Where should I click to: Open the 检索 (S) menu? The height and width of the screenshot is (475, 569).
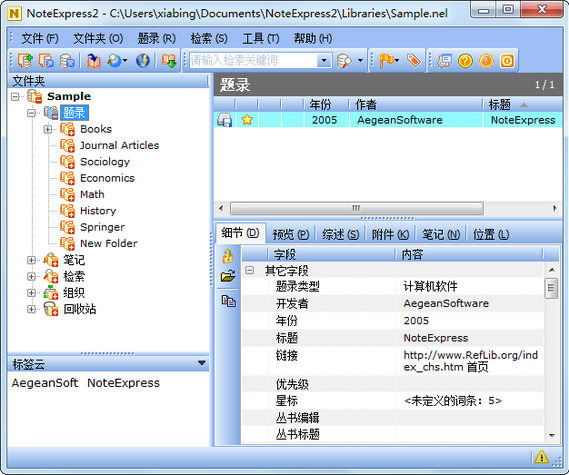[x=209, y=38]
